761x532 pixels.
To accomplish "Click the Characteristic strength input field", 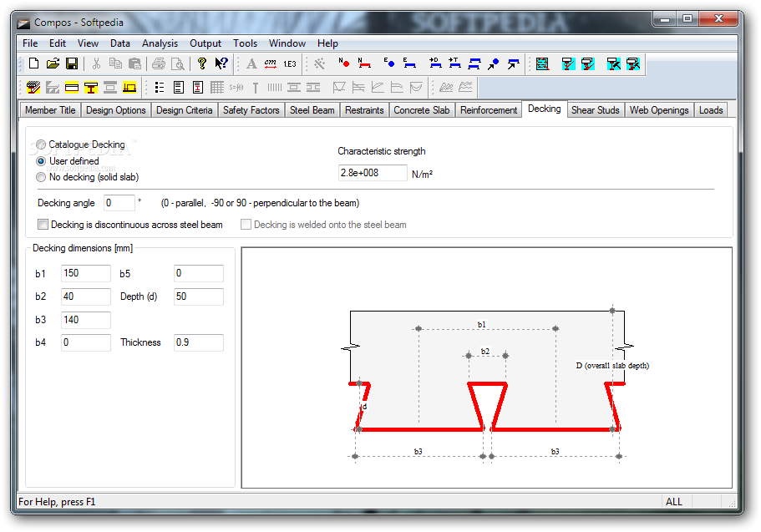I will point(373,173).
